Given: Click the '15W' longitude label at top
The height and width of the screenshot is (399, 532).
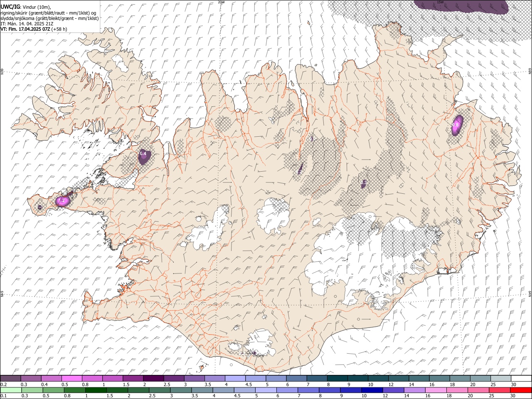Looking at the screenshot, I should pos(440,2).
